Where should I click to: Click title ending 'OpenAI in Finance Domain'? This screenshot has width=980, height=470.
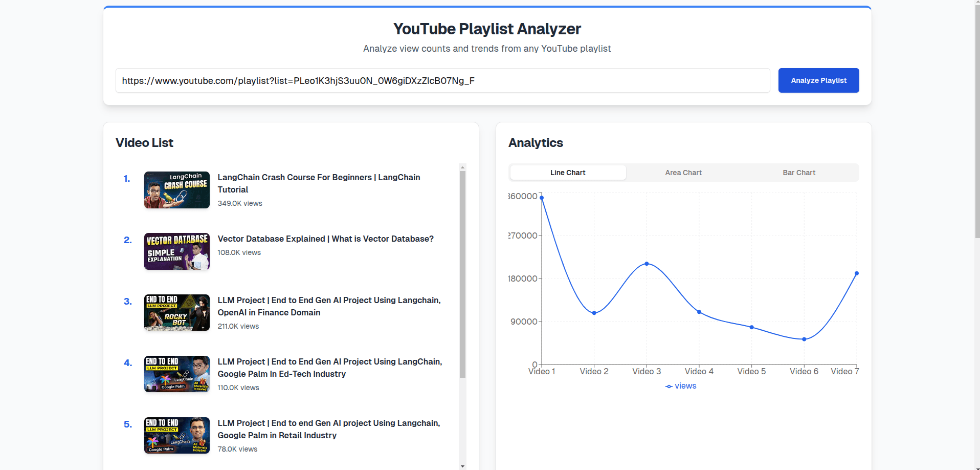point(329,306)
